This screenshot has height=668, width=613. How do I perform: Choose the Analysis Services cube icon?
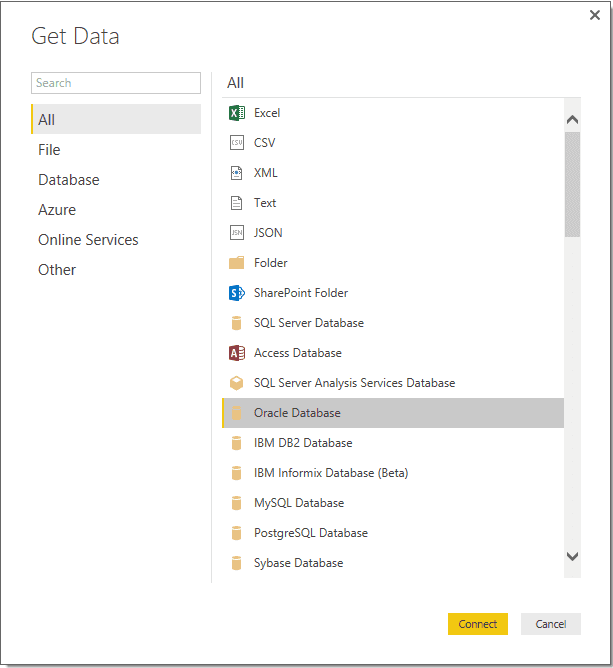(236, 383)
